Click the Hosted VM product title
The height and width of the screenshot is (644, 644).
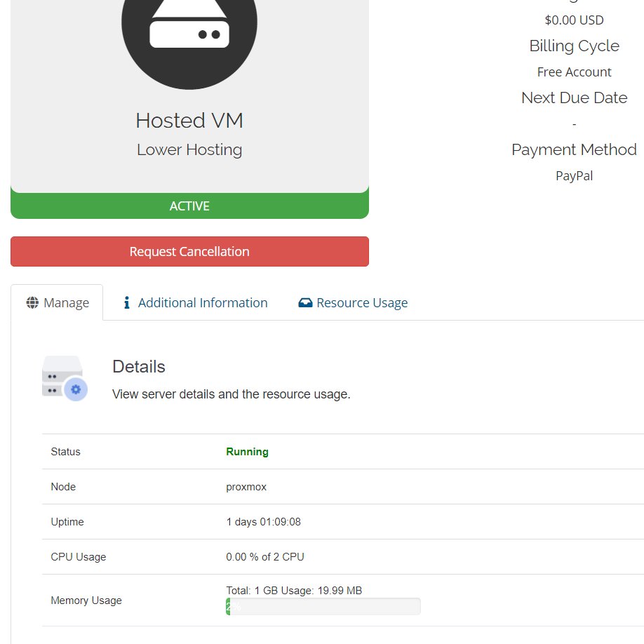189,121
